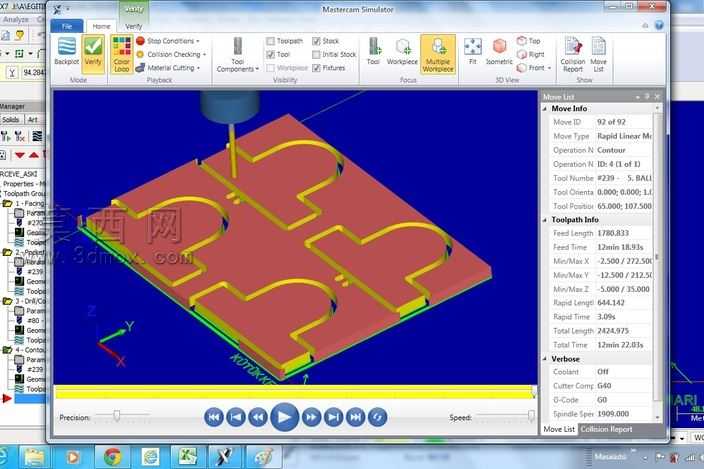Viewport: 704px width, 469px height.
Task: Select the Verify ribbon tab
Action: 133,26
